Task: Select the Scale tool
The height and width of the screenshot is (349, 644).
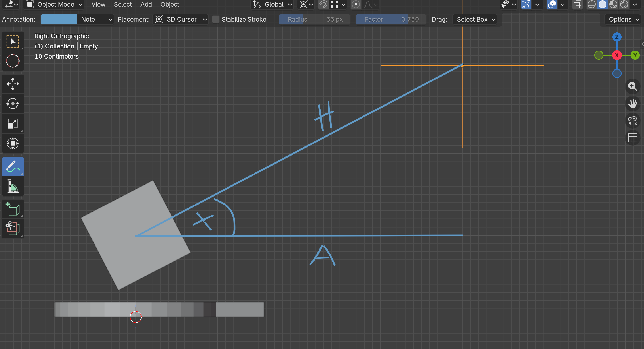Action: tap(13, 123)
